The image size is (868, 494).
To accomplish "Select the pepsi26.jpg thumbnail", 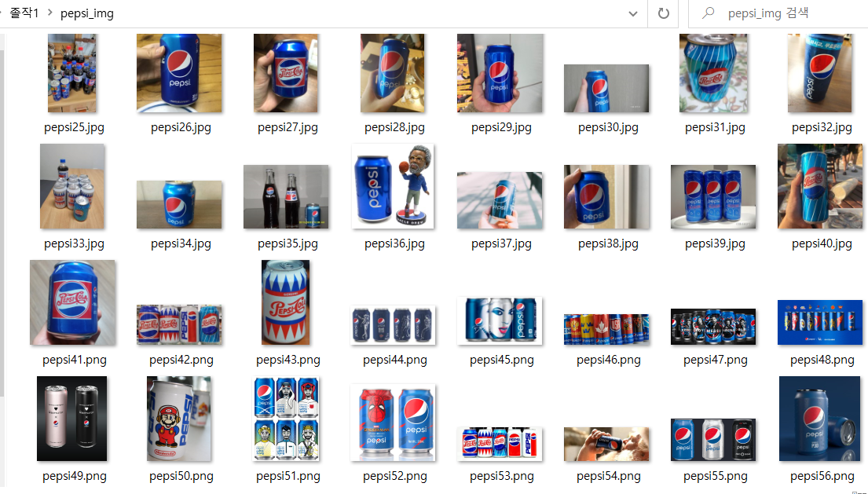I will pyautogui.click(x=179, y=73).
